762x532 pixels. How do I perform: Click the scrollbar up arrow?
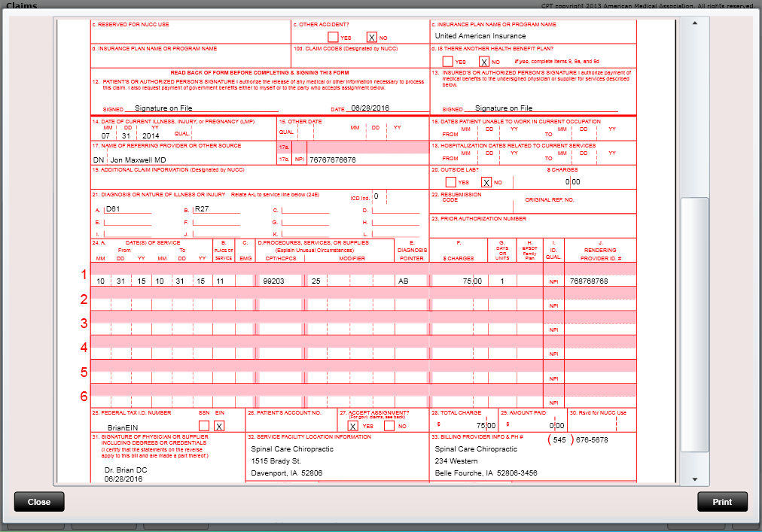coord(695,24)
